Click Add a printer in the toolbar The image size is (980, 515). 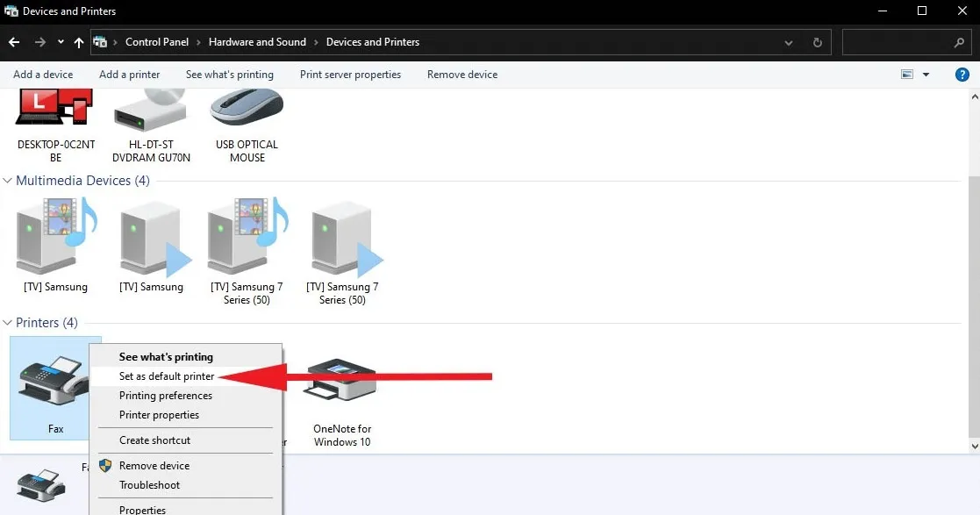click(129, 75)
